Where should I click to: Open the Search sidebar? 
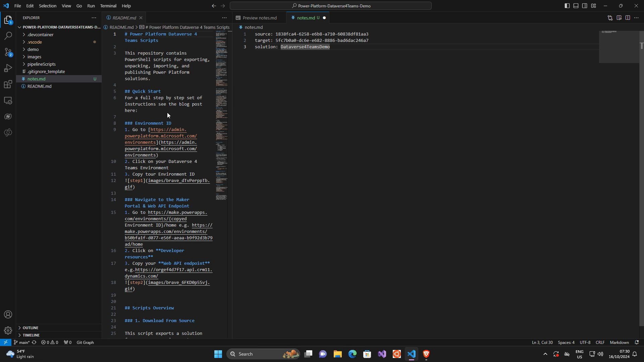coord(8,36)
